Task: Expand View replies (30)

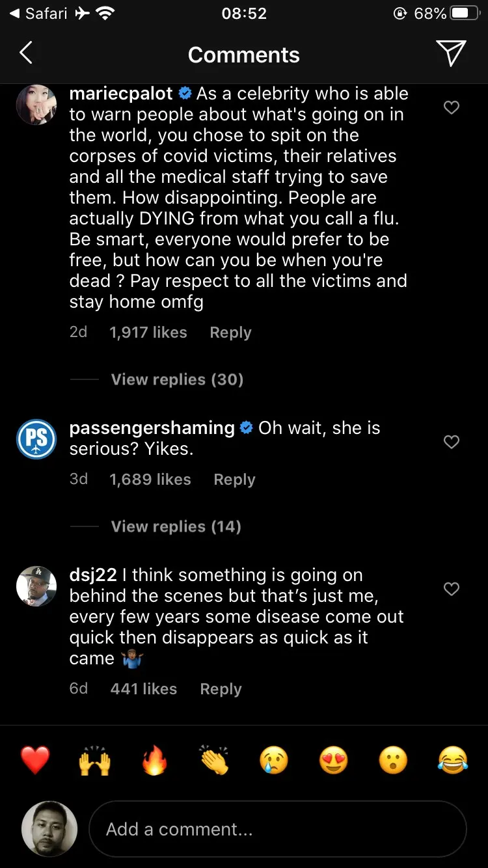Action: (x=177, y=379)
